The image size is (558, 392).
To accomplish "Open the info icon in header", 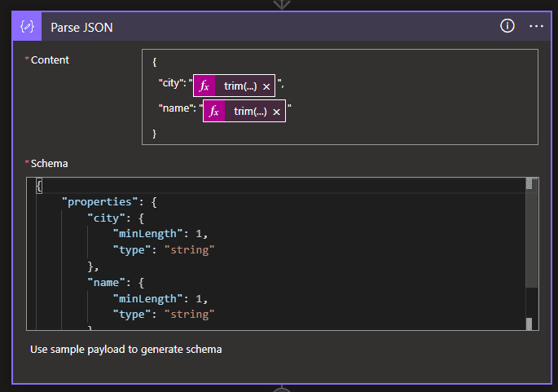I will tap(507, 26).
